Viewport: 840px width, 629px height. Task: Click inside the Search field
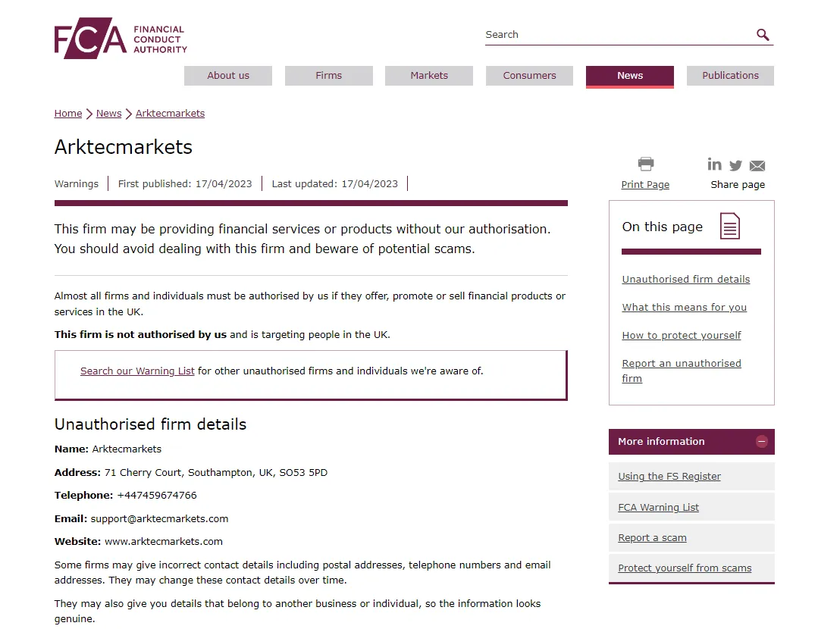[619, 35]
